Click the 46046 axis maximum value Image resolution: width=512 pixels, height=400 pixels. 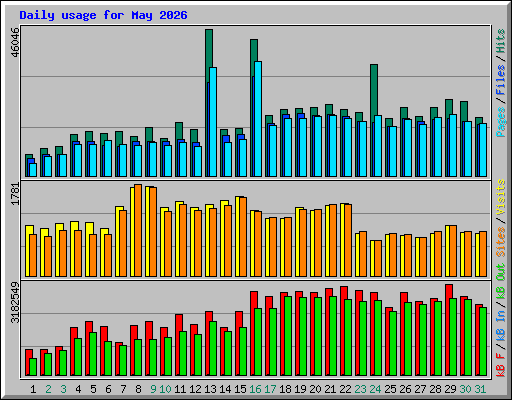tap(15, 42)
